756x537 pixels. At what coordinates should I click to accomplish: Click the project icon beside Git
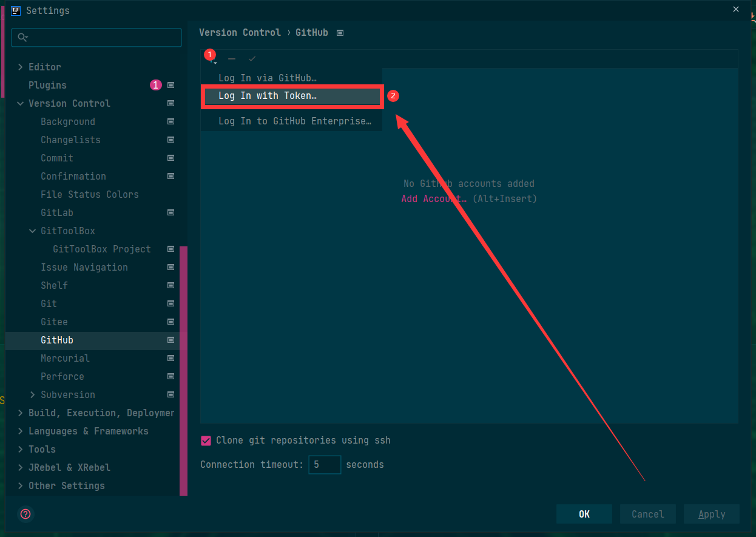(x=171, y=303)
